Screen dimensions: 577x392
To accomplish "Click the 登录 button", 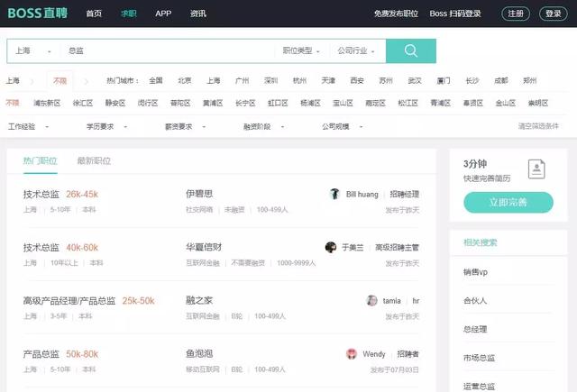I will click(553, 14).
